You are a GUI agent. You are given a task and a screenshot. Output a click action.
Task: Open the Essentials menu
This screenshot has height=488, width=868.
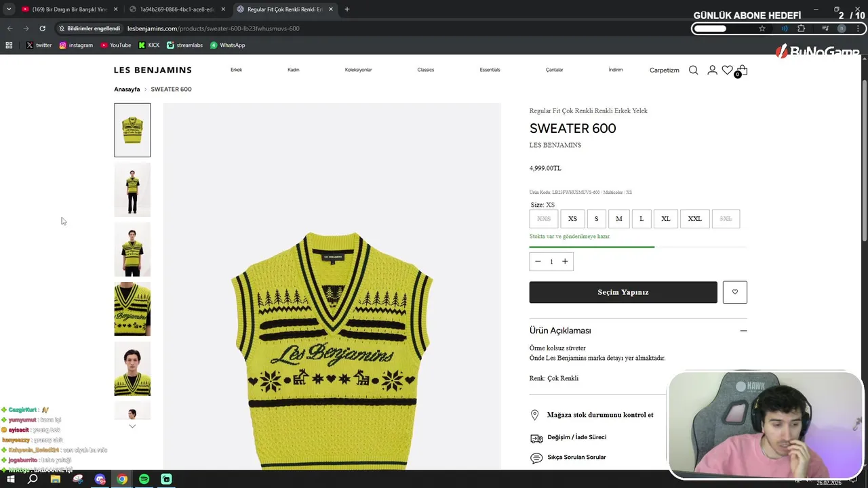click(x=490, y=70)
